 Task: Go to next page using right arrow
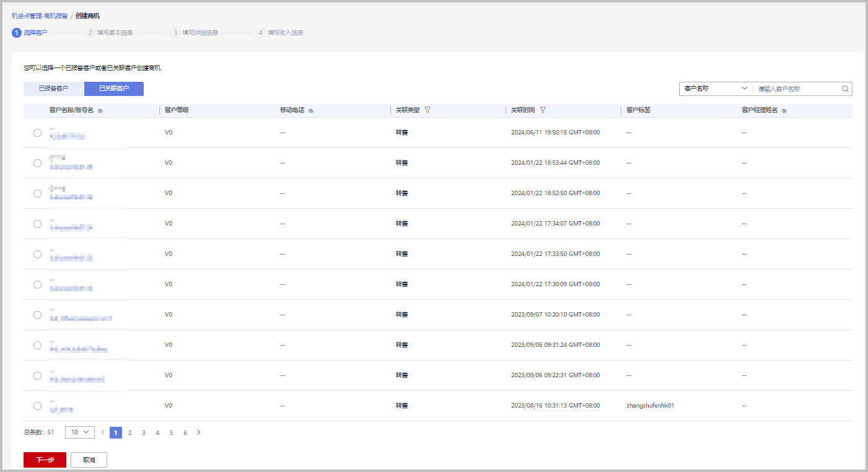tap(199, 432)
